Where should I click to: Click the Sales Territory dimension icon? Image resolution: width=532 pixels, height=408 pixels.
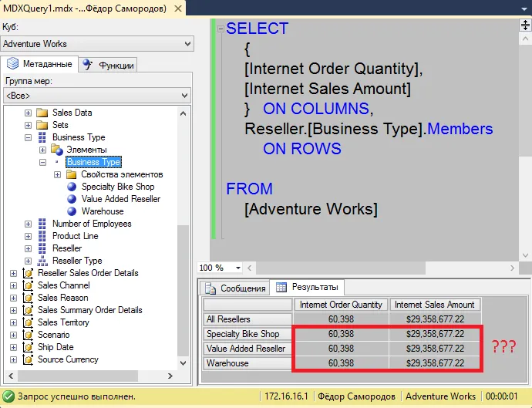coord(28,322)
